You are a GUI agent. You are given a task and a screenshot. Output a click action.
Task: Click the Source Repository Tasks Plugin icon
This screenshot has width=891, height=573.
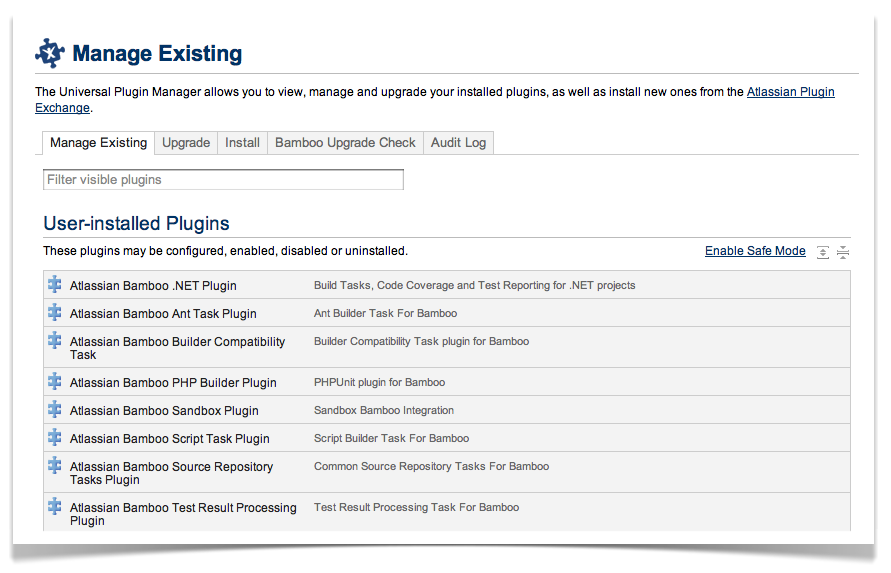coord(55,465)
